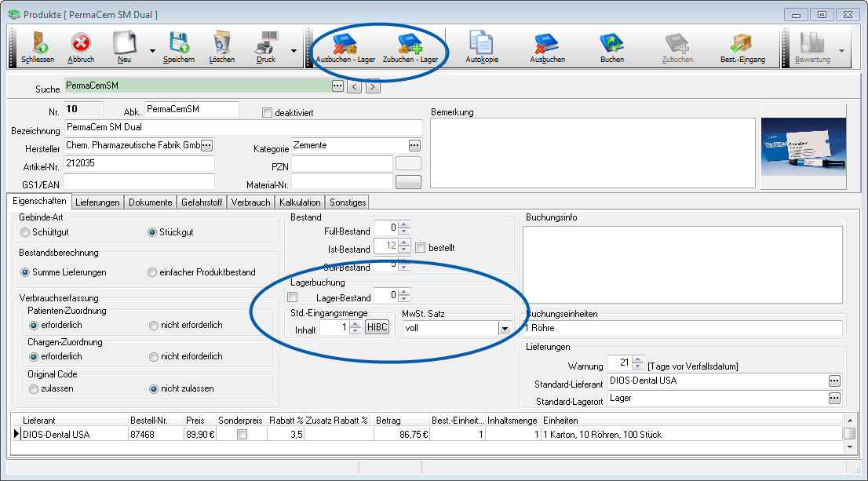Increase Warnung days stepper
The image size is (868, 481).
tap(638, 359)
